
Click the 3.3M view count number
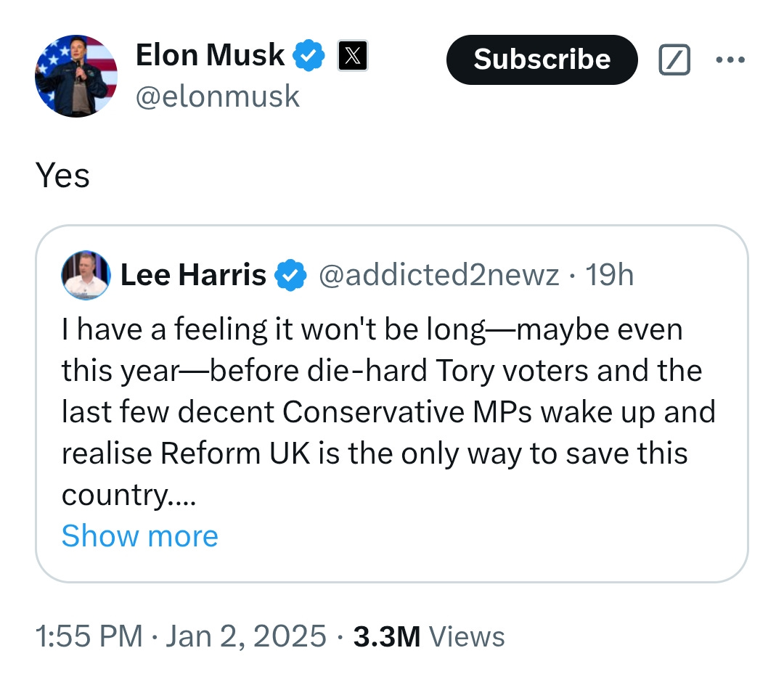tap(387, 636)
